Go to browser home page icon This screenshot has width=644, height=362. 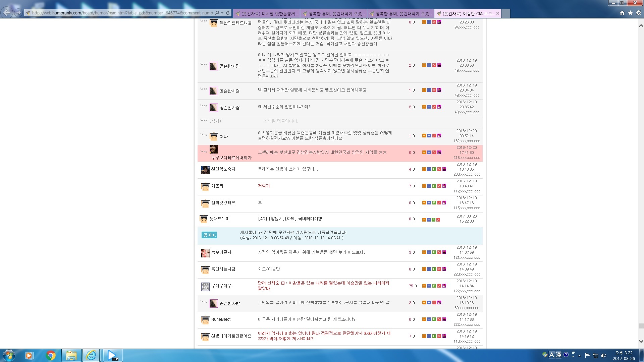coord(622,13)
